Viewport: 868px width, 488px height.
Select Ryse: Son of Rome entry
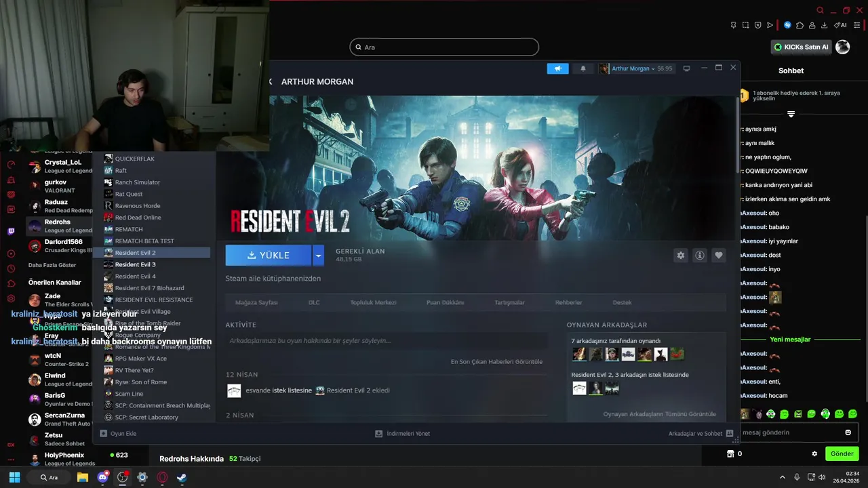157,382
